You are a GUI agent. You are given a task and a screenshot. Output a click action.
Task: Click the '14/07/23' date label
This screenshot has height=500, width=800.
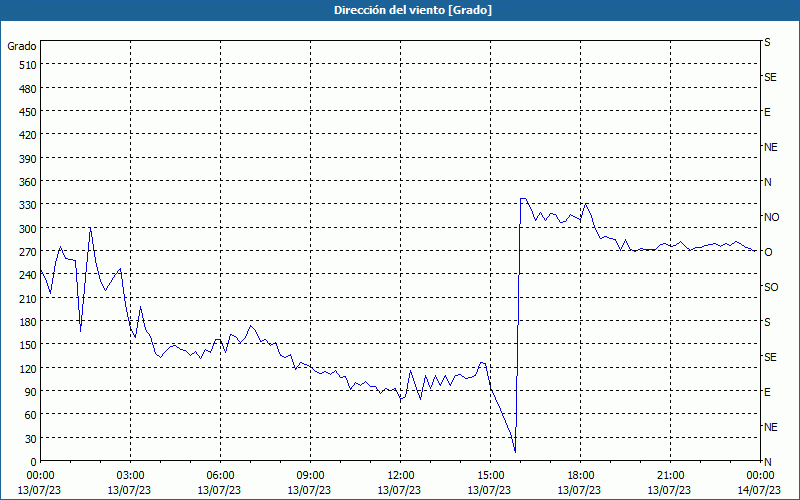click(760, 490)
